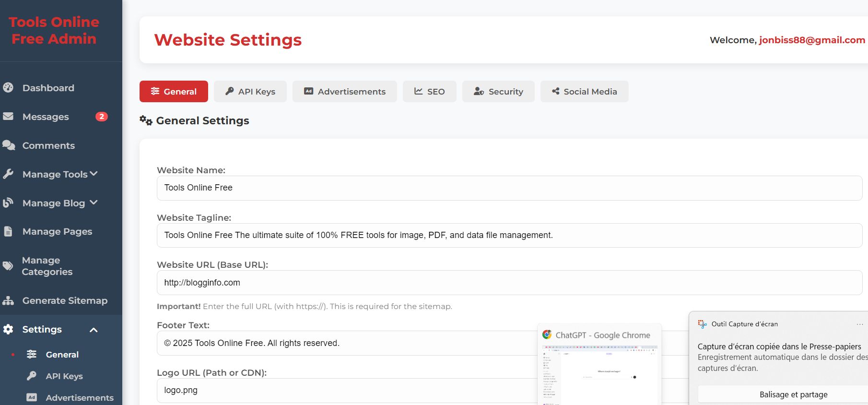Open the Security settings tab
This screenshot has width=868, height=405.
tap(498, 91)
